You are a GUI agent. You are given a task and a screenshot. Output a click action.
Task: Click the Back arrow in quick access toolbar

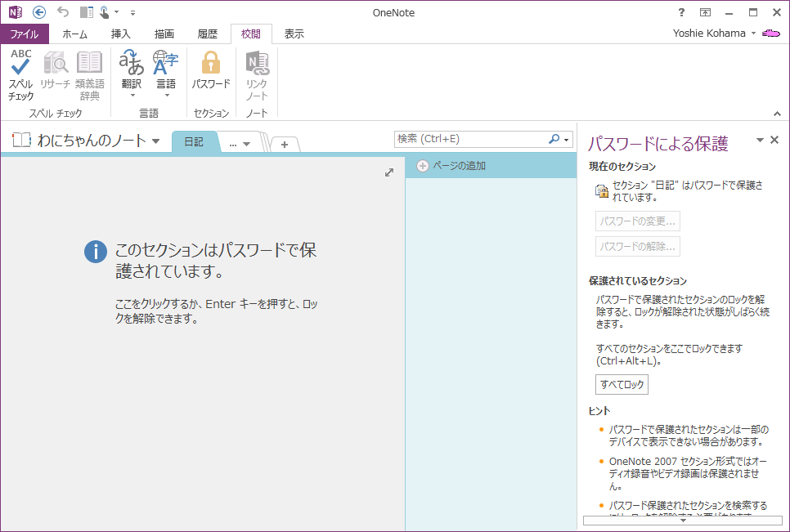click(38, 12)
